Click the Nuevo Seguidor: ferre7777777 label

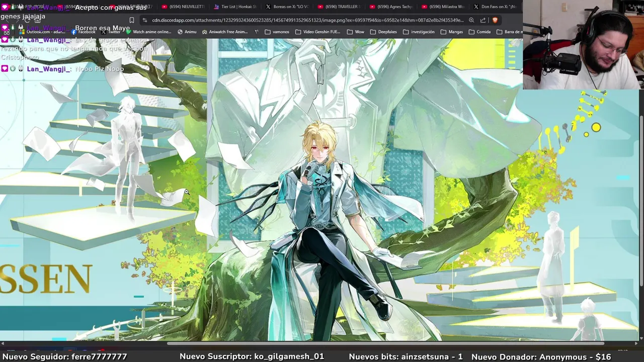(64, 356)
